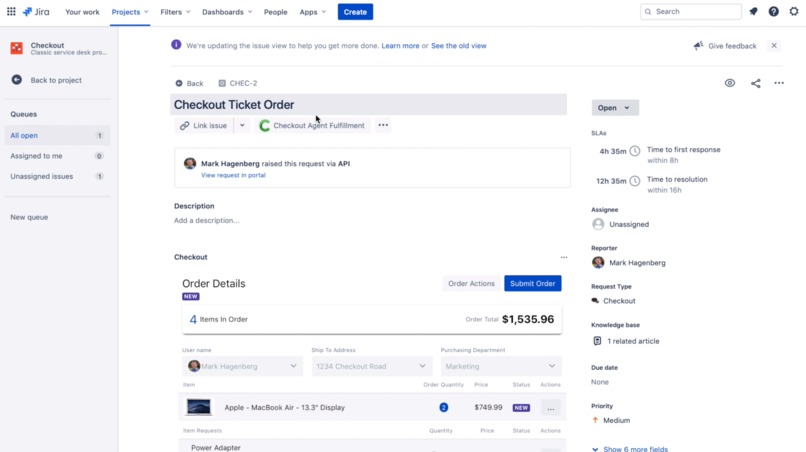This screenshot has height=452, width=806.
Task: Expand the Link issue dropdown arrow
Action: 242,125
